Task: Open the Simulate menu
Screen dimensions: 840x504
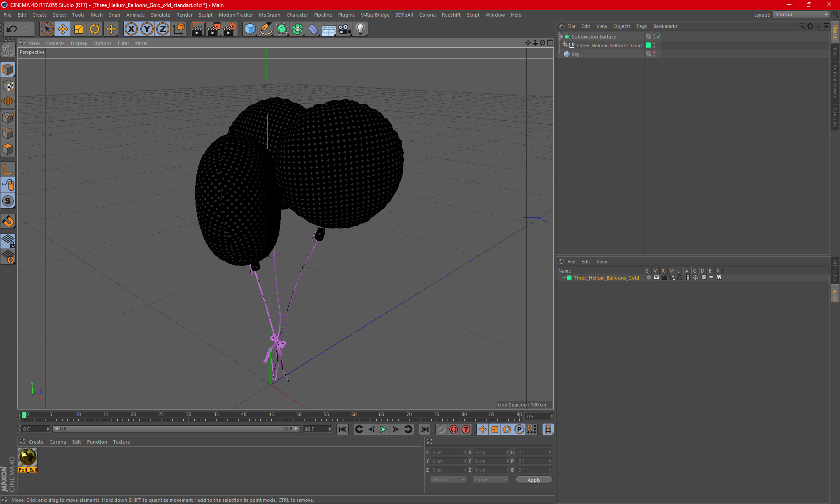Action: [161, 15]
